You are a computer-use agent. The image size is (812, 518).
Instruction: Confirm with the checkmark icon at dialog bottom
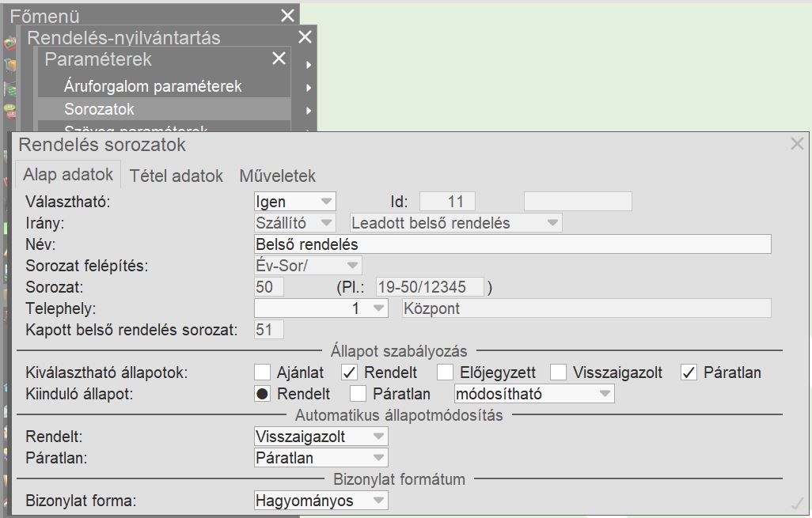pyautogui.click(x=798, y=503)
